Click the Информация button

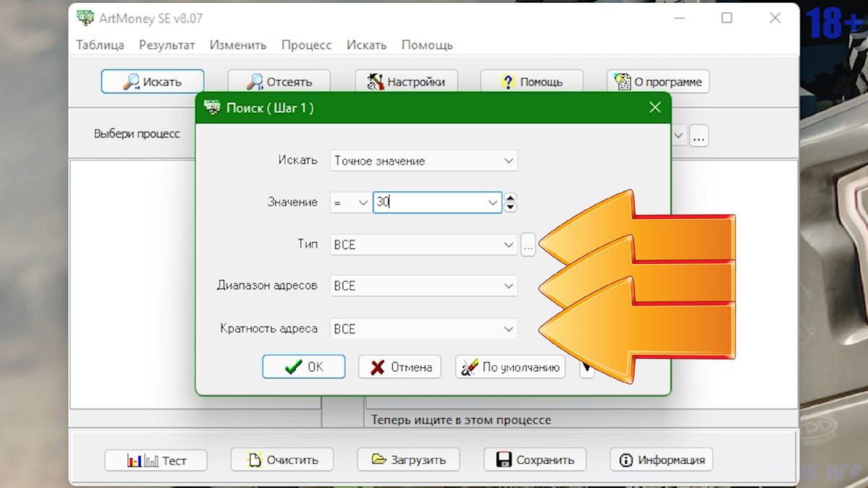click(661, 459)
